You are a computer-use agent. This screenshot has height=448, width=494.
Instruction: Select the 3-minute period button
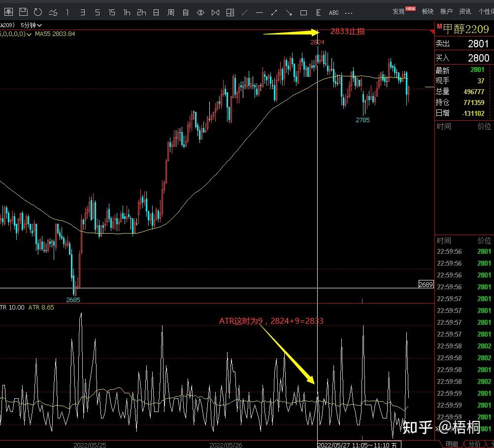(x=83, y=13)
